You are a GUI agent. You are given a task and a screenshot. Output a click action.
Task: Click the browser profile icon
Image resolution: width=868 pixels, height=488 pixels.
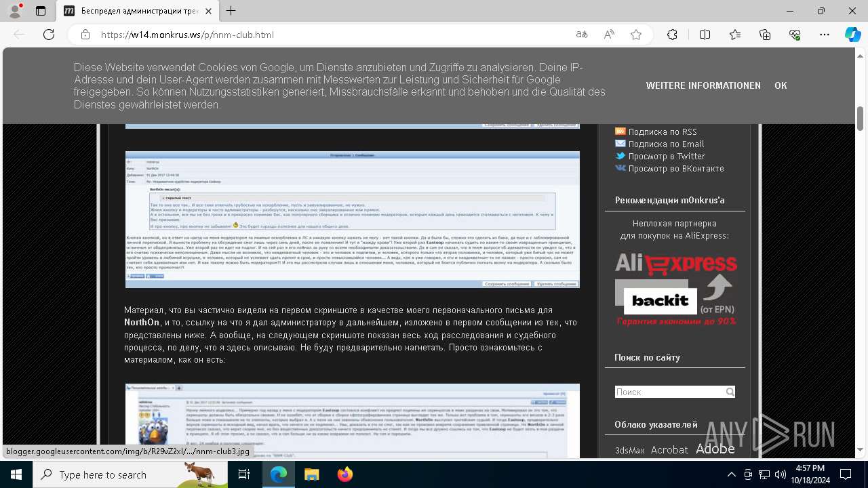click(15, 11)
